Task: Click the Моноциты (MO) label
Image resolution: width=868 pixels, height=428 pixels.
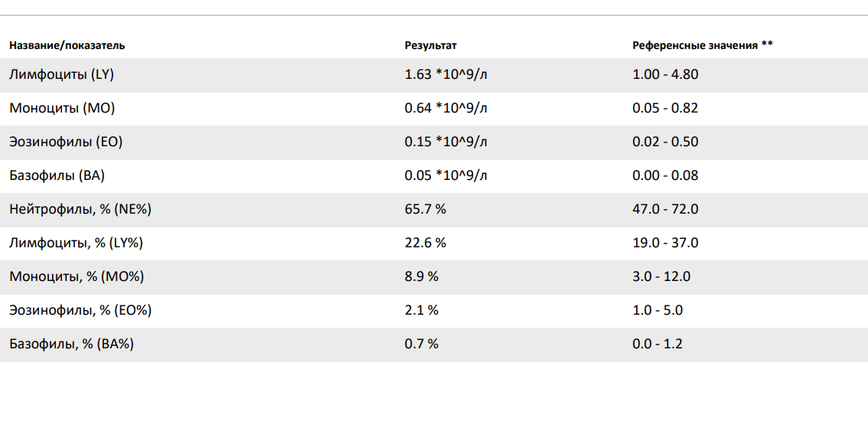Action: 62,108
